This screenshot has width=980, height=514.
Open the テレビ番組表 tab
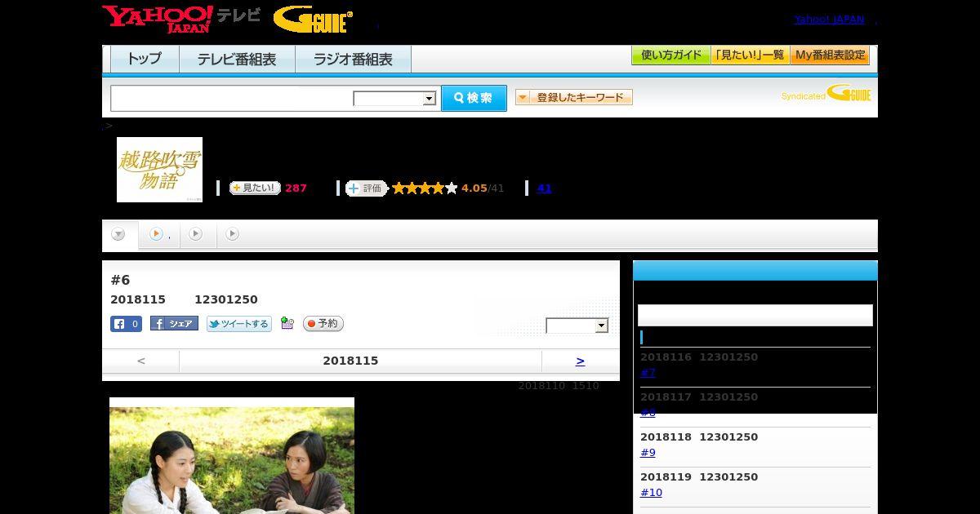click(x=237, y=60)
